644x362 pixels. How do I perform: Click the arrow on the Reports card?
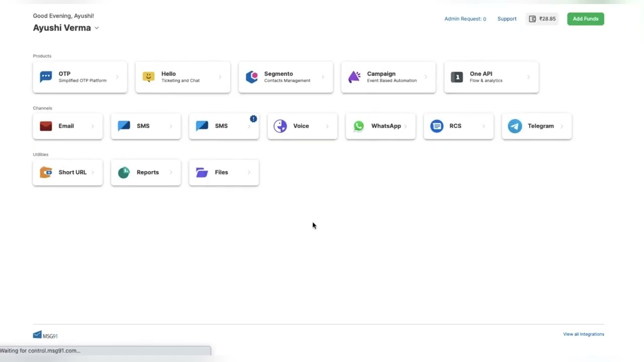click(171, 172)
